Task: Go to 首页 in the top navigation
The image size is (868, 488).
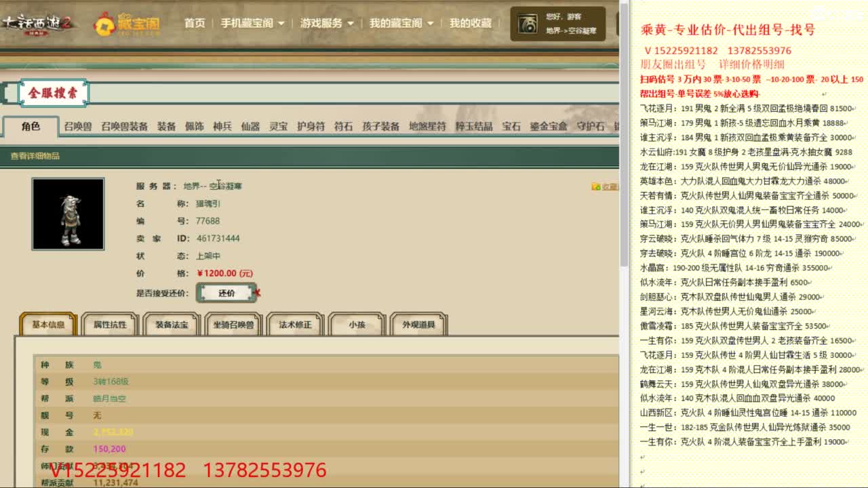Action: (x=195, y=23)
